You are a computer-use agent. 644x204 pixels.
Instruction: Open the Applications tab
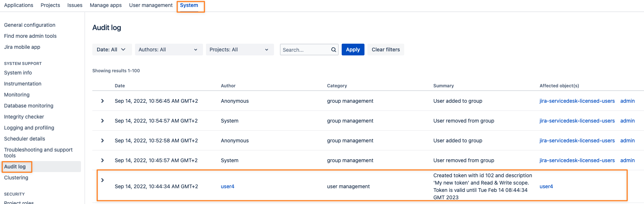(x=19, y=5)
